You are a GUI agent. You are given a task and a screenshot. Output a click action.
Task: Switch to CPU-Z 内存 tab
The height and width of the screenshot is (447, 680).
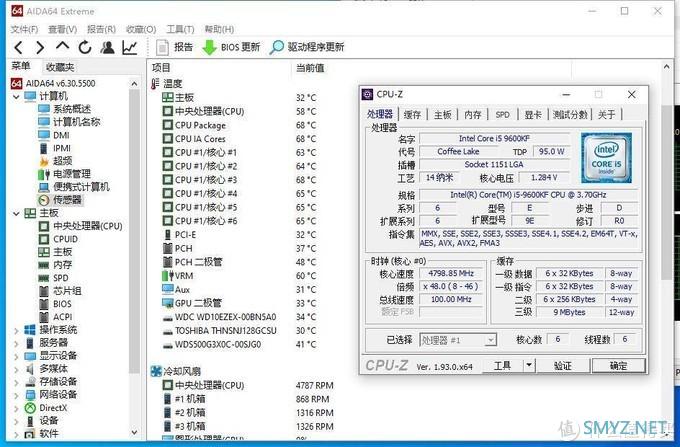click(473, 114)
